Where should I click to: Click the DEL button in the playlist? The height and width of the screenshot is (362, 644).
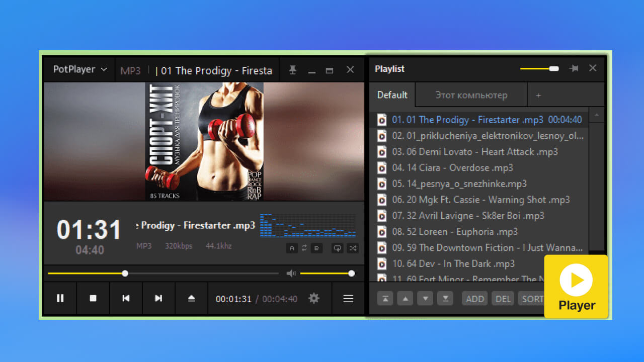[x=503, y=299]
